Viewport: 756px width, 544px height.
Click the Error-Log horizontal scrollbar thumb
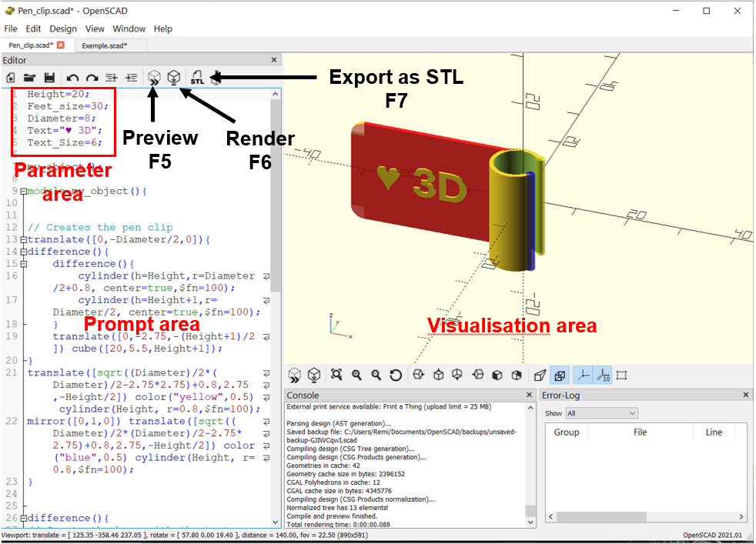click(x=601, y=516)
